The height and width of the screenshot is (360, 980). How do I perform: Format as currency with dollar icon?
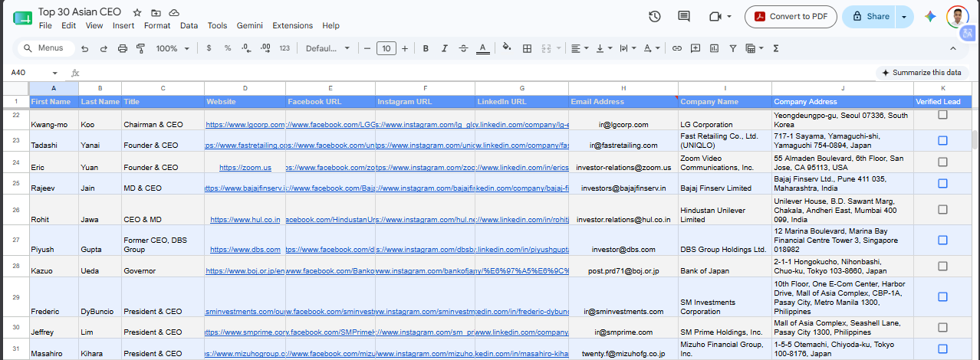(209, 48)
